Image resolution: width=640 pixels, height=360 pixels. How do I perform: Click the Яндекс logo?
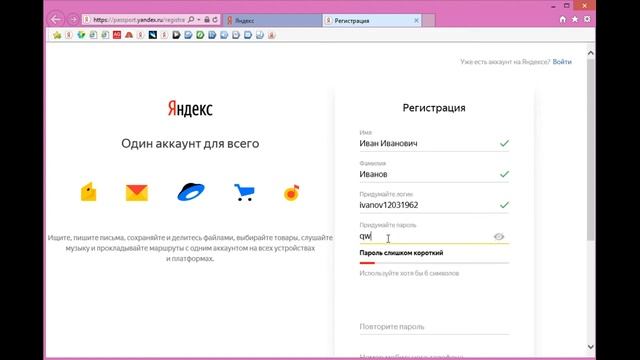(190, 109)
